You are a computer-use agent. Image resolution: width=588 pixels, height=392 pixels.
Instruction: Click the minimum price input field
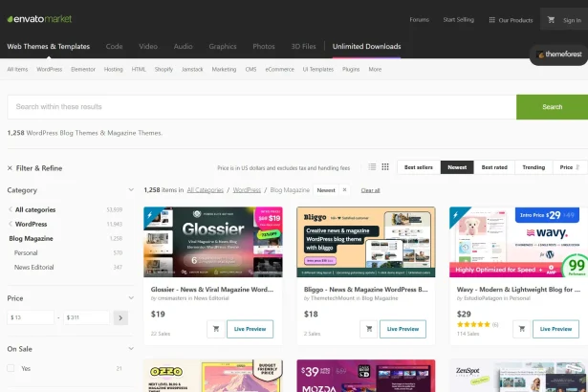(31, 317)
